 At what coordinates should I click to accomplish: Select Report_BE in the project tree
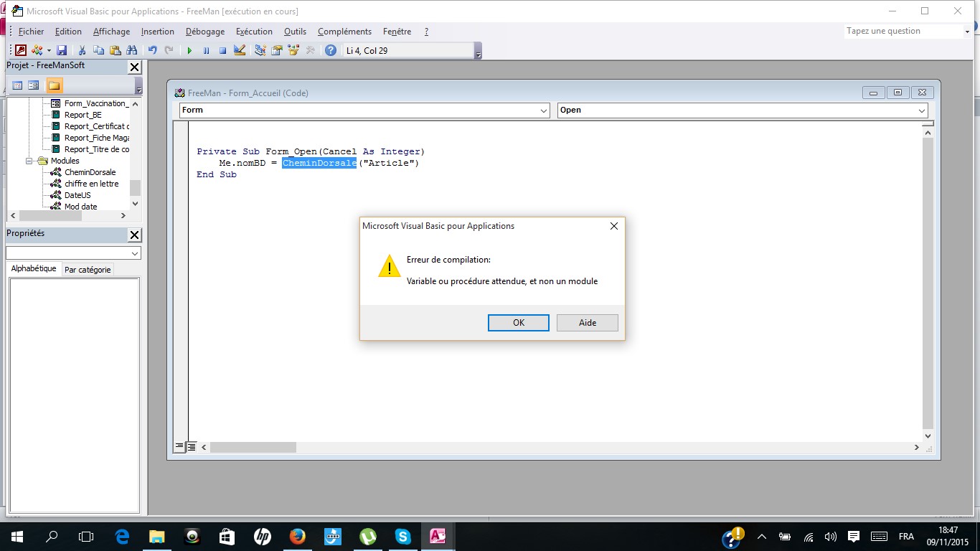point(83,115)
